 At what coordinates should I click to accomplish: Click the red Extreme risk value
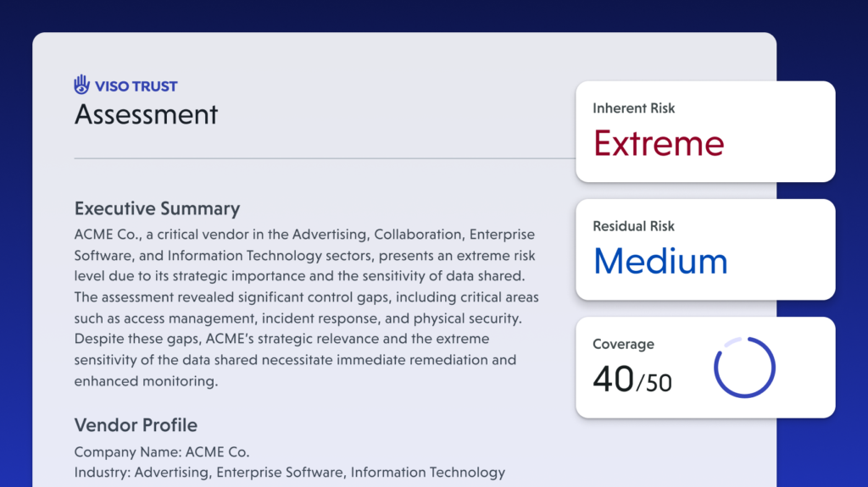pyautogui.click(x=659, y=143)
